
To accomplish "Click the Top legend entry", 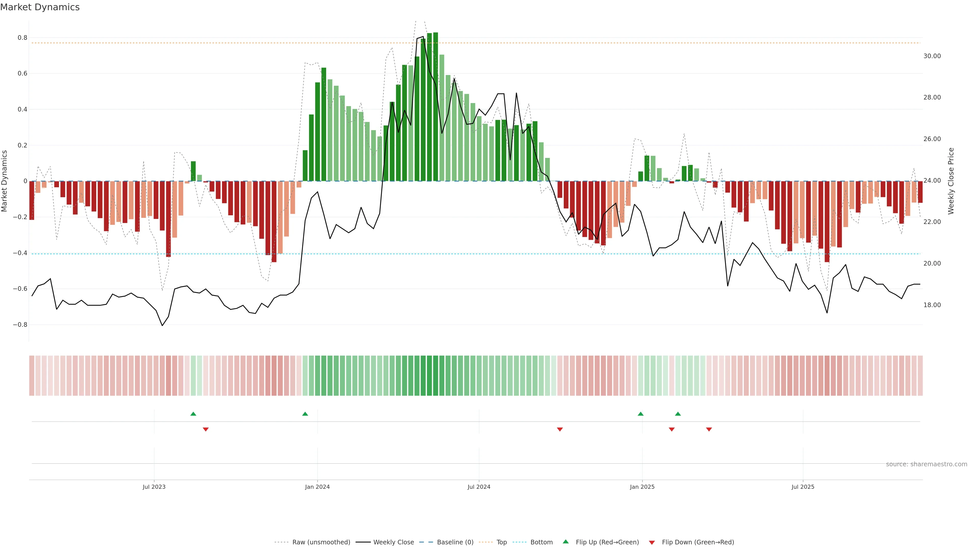I will tap(501, 542).
